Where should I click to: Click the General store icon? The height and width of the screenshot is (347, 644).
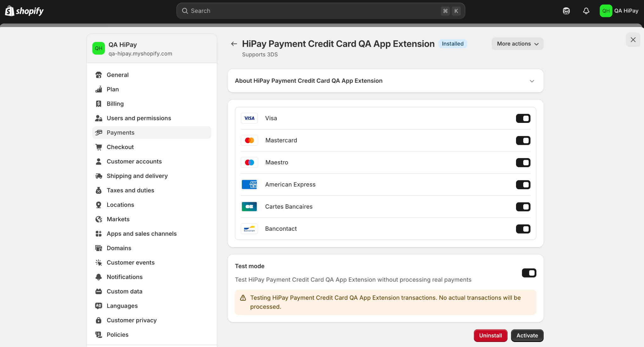[x=99, y=75]
